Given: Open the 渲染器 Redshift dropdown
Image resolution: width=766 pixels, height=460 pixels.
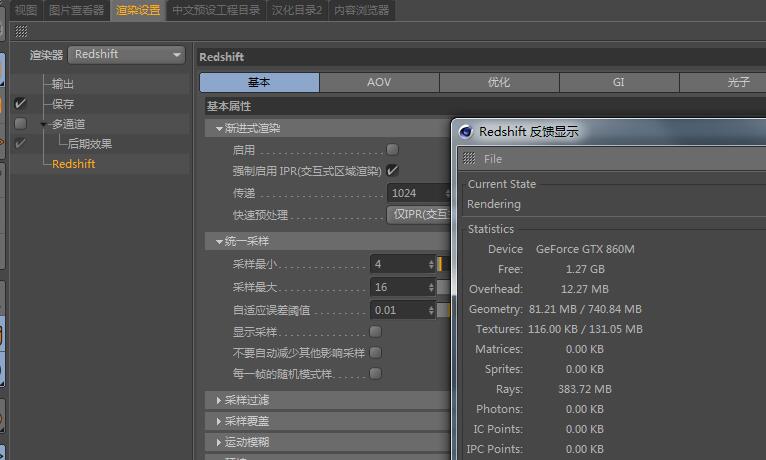Looking at the screenshot, I should pyautogui.click(x=128, y=54).
